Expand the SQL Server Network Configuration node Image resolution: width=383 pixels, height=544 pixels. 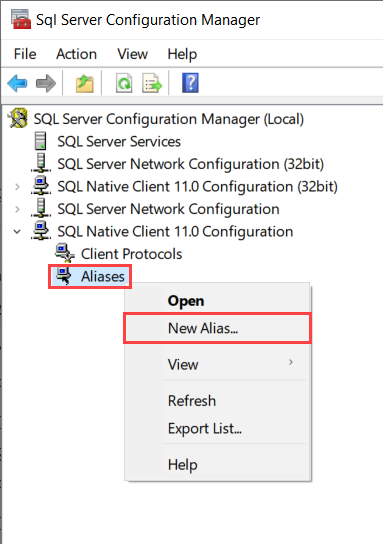[x=17, y=209]
